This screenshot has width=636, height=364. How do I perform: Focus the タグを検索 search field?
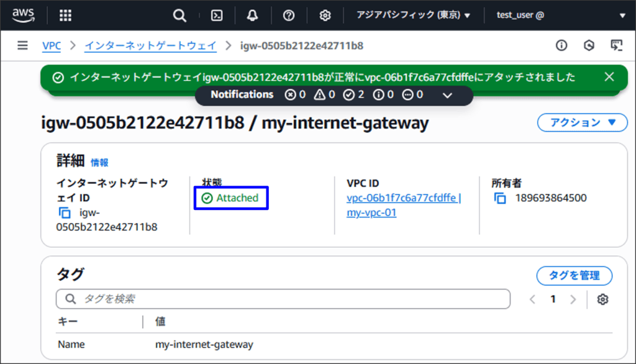(x=283, y=299)
